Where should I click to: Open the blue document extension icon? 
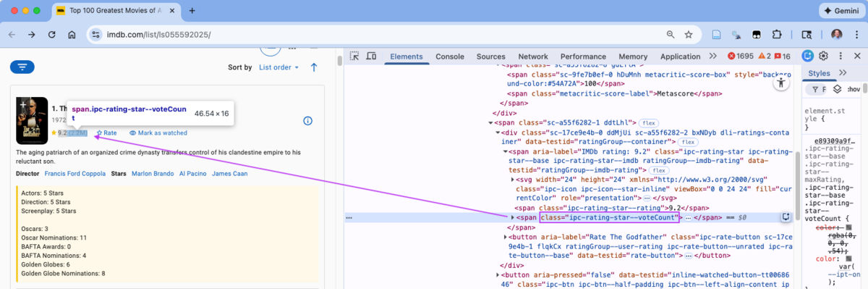pos(717,34)
